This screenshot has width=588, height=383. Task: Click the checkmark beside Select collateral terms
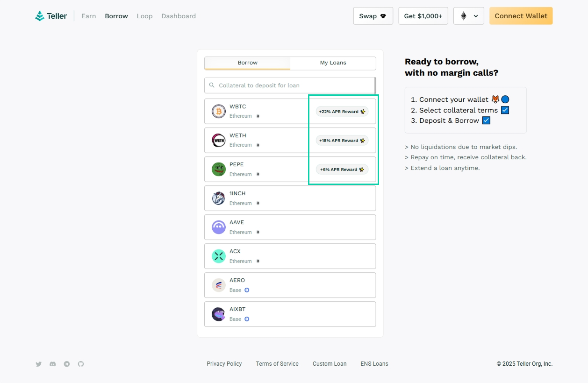(x=505, y=110)
